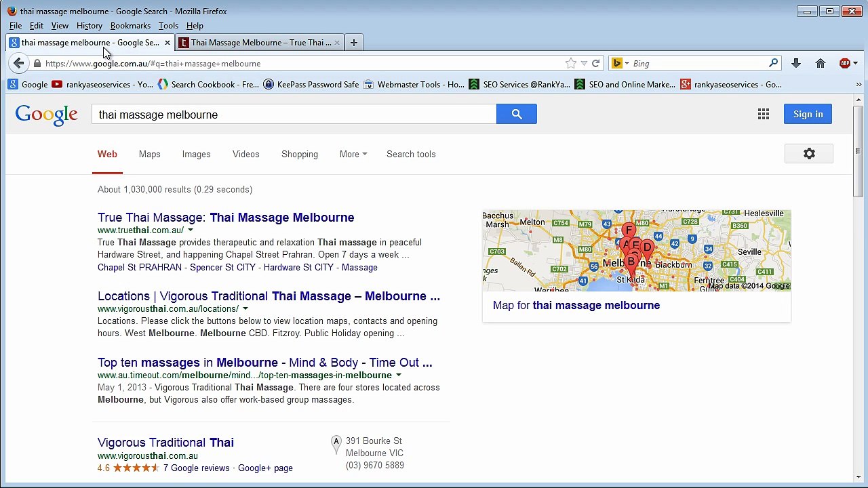Open the SEO and Online Marketing bookmark
The image size is (868, 488).
pos(625,85)
